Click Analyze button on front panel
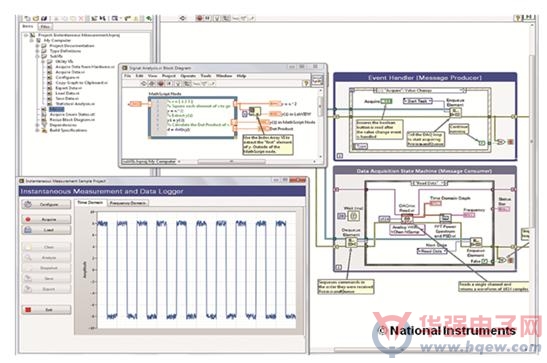 point(46,258)
